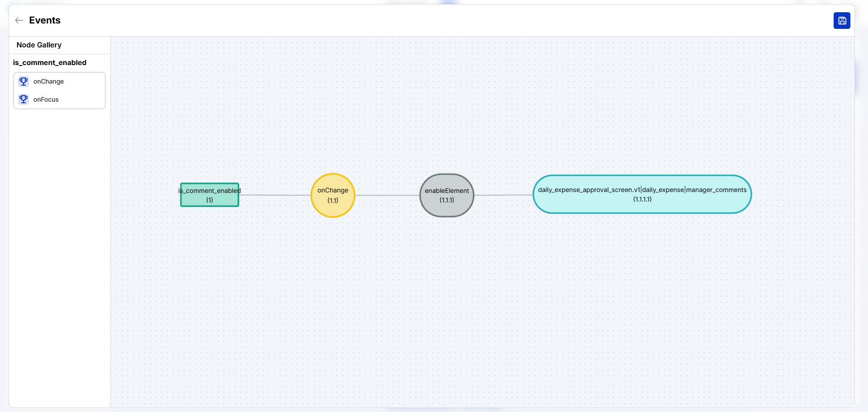Click the back arrow beside Events
868x412 pixels.
click(x=19, y=20)
